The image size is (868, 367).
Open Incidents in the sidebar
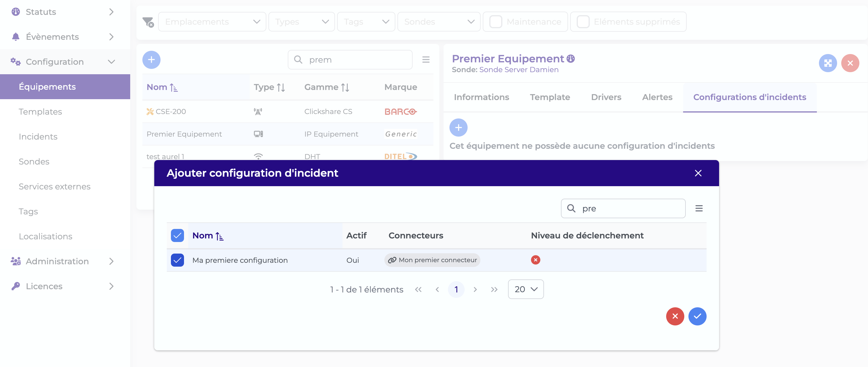[x=65, y=136]
